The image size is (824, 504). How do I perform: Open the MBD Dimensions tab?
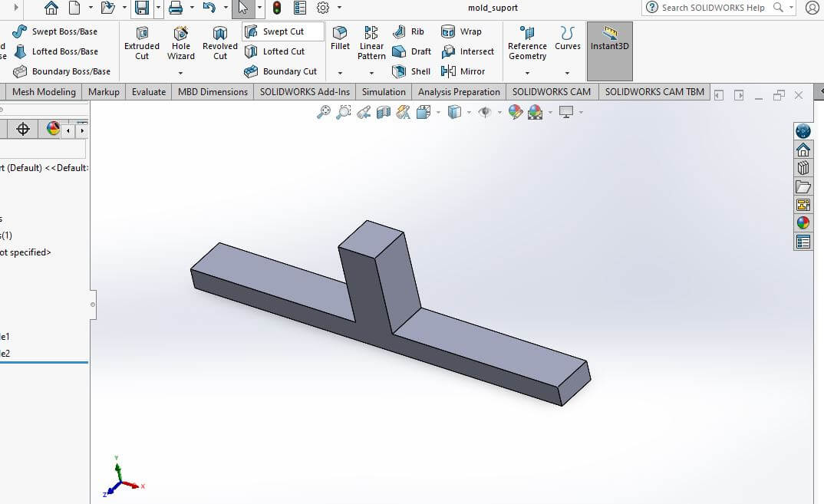213,92
